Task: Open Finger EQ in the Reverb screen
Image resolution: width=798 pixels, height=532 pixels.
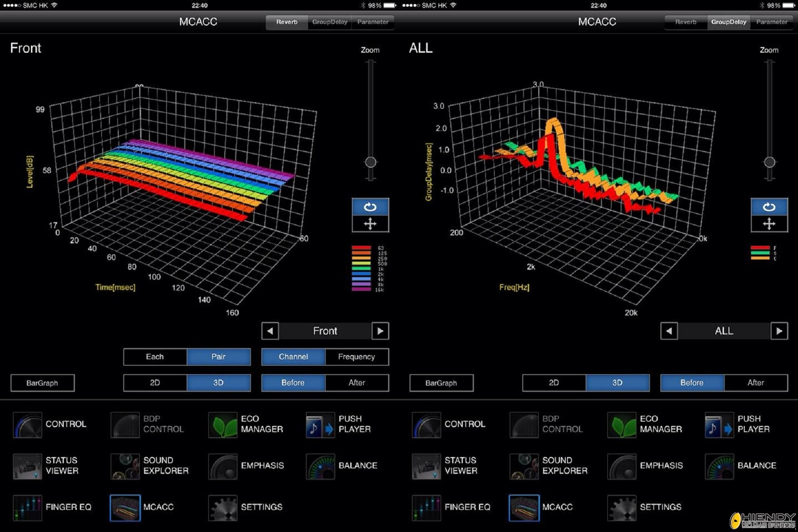Action: coord(52,507)
